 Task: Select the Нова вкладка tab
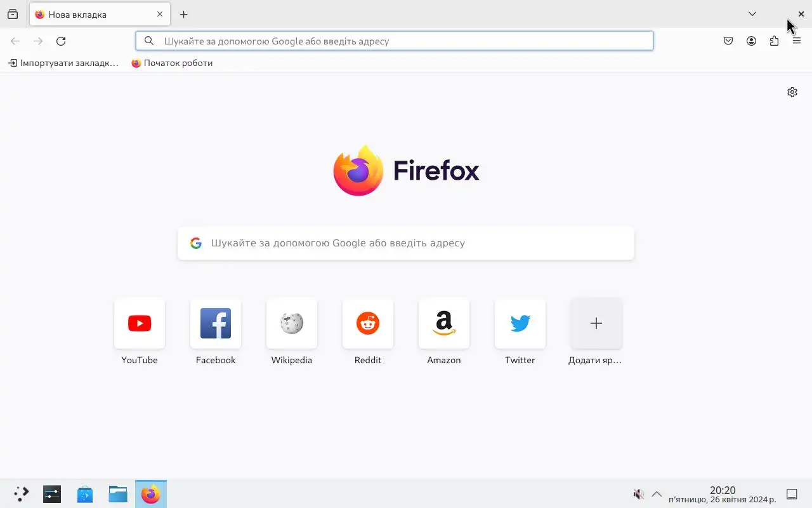tap(100, 14)
